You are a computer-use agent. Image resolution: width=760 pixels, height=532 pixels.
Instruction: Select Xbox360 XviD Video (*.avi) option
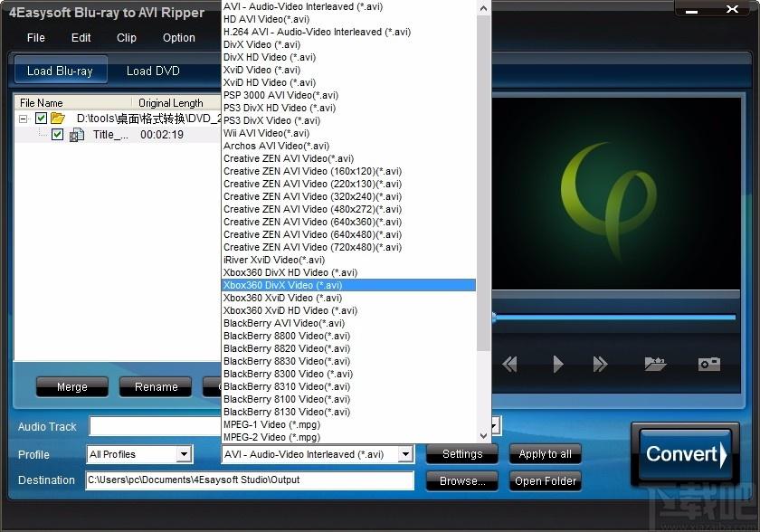pyautogui.click(x=348, y=298)
